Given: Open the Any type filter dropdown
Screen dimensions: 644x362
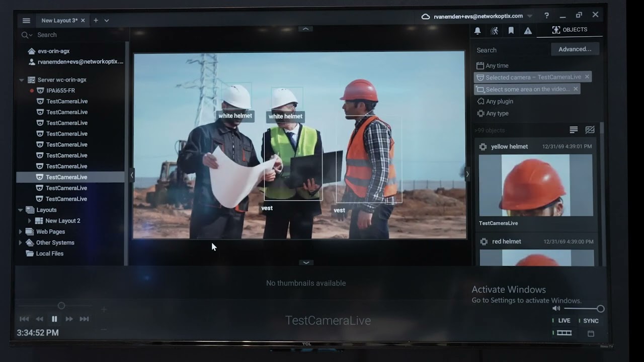Looking at the screenshot, I should pos(497,114).
